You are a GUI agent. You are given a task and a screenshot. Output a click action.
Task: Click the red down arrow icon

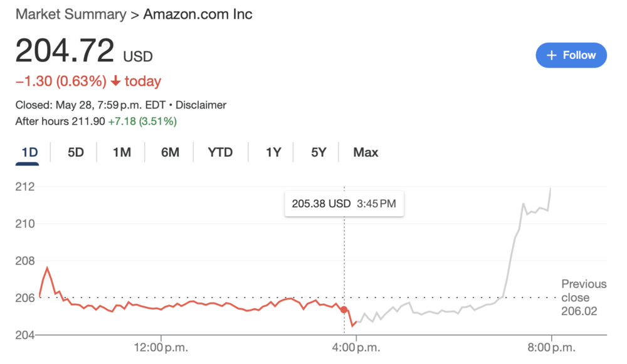(x=116, y=81)
